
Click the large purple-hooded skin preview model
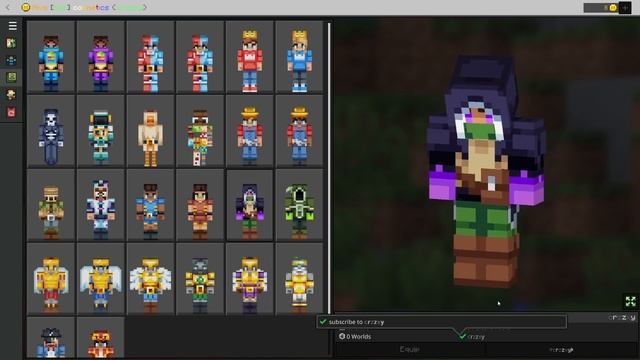pyautogui.click(x=486, y=171)
